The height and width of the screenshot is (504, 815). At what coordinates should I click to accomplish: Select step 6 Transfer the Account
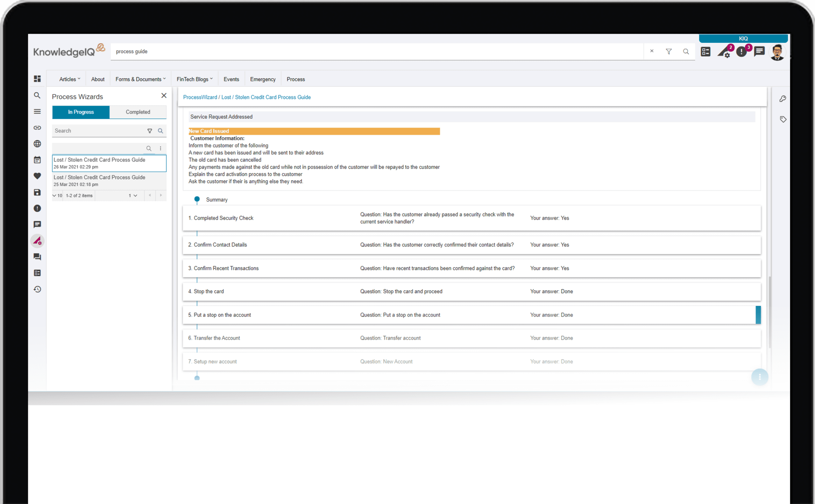coord(471,338)
